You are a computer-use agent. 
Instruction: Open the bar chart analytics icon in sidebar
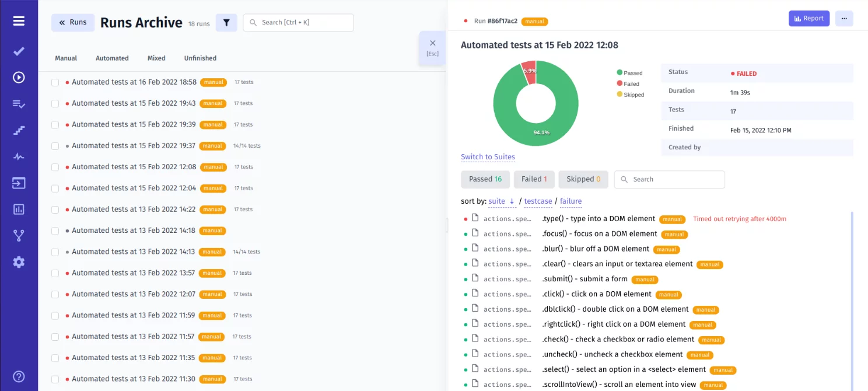point(19,209)
